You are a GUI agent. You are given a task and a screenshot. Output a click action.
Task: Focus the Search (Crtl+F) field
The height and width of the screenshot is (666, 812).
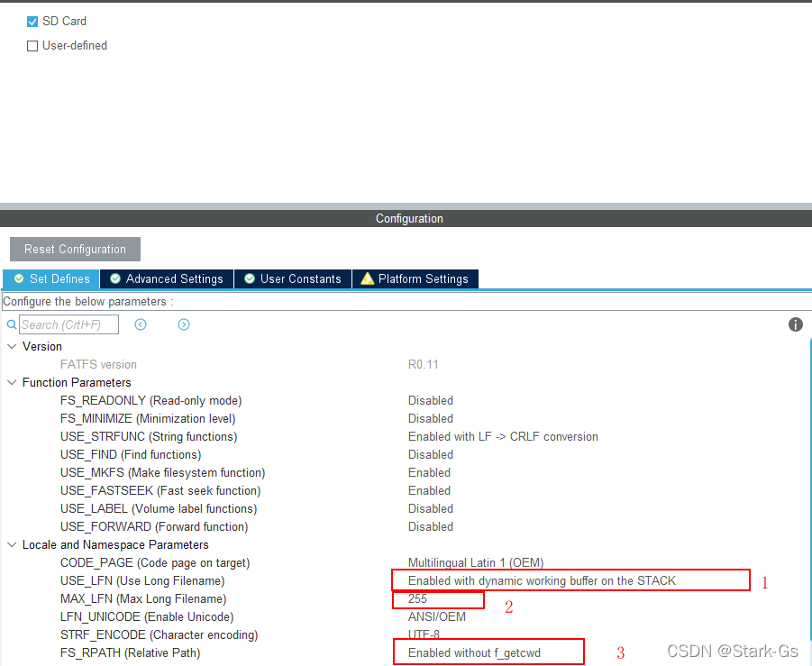[68, 324]
